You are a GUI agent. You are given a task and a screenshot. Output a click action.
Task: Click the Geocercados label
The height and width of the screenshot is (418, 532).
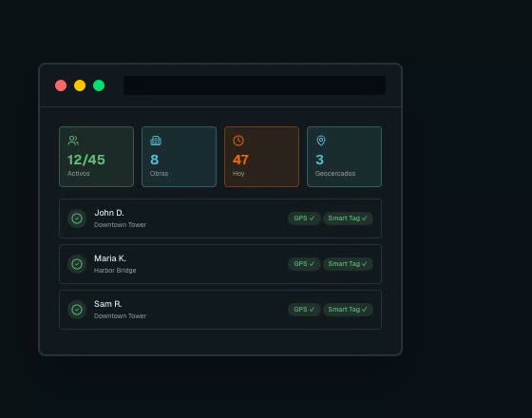(x=335, y=173)
